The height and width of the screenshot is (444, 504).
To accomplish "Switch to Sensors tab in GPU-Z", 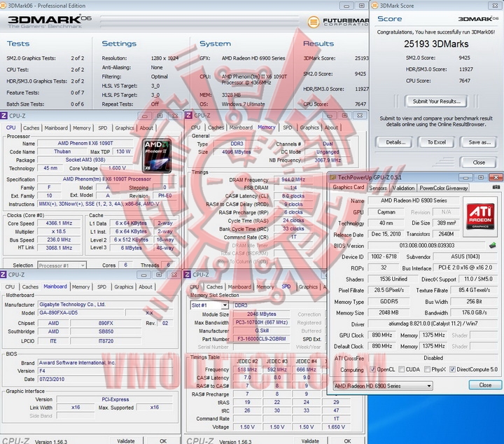I will pyautogui.click(x=378, y=188).
